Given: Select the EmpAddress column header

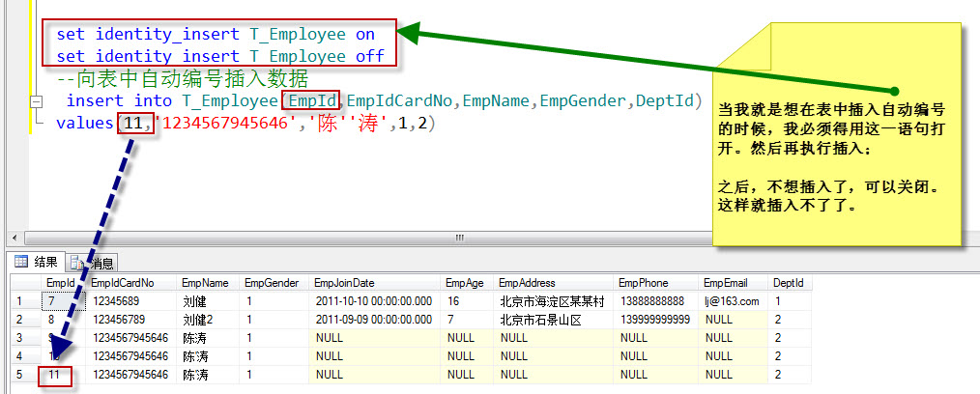Looking at the screenshot, I should (554, 283).
